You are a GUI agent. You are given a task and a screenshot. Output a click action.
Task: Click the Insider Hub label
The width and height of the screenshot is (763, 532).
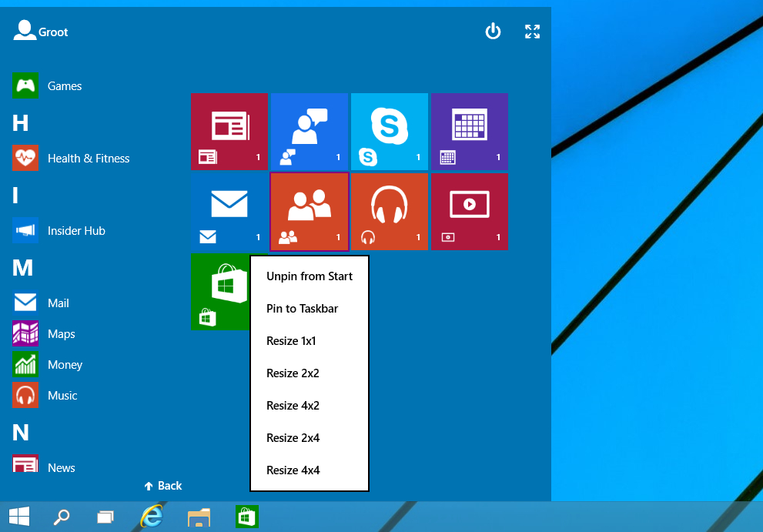pos(76,231)
